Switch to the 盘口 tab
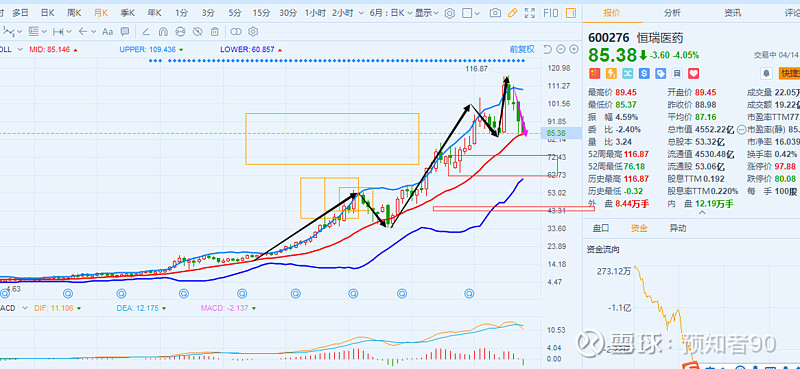Viewport: 800px width, 369px height. [601, 228]
